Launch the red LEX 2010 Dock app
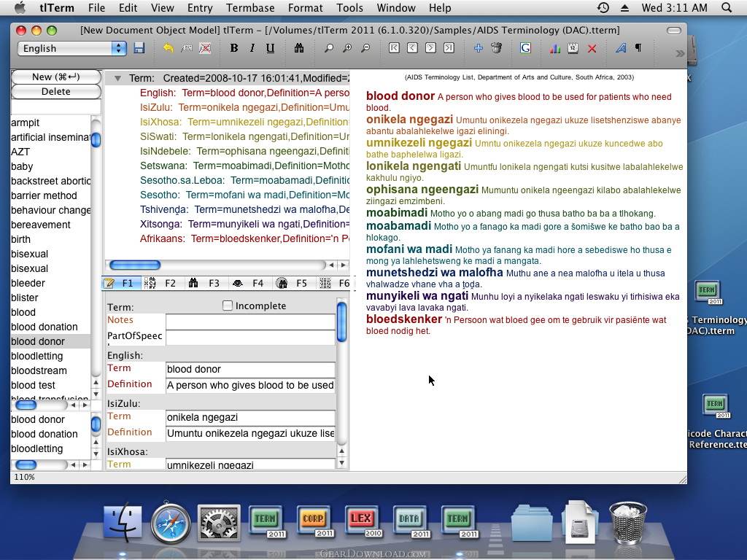Screen dimensions: 747x560 (362, 522)
